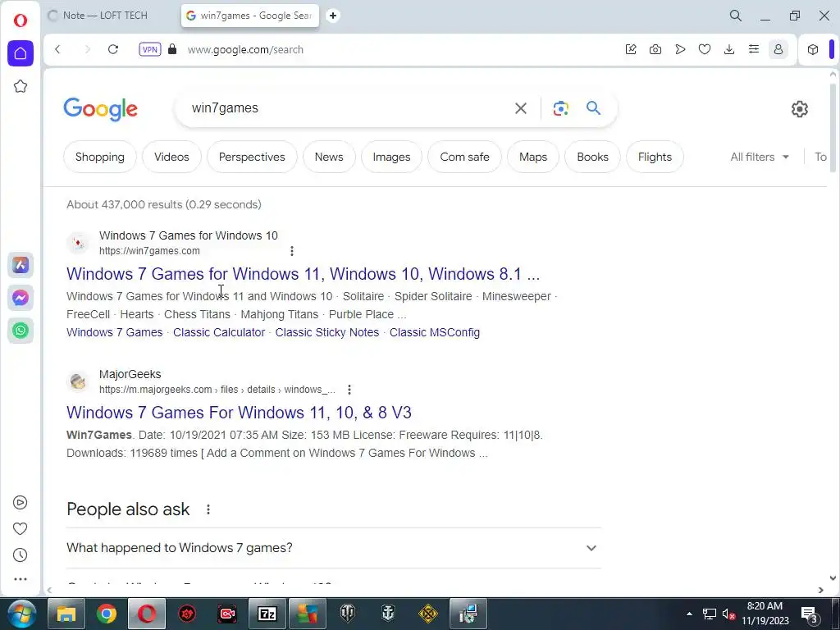Filter results by Perspectives

pos(252,157)
